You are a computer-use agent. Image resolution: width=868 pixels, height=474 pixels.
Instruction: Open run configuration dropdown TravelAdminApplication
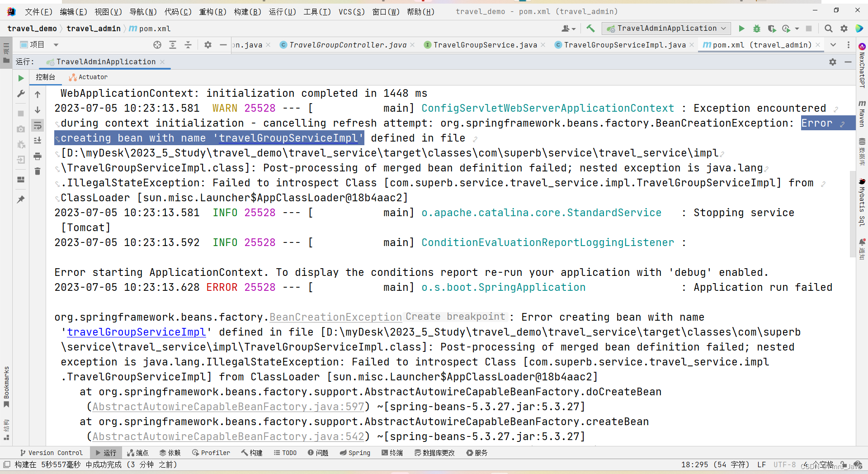click(666, 28)
